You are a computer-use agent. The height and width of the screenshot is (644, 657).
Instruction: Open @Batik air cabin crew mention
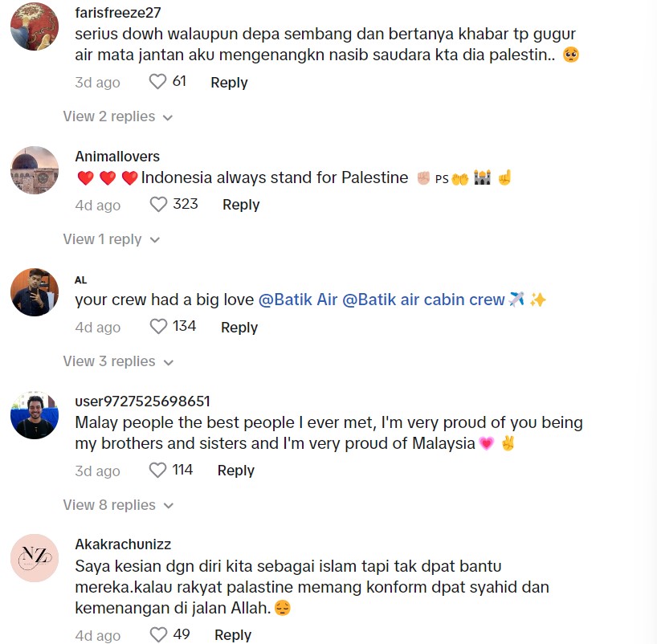pyautogui.click(x=424, y=300)
